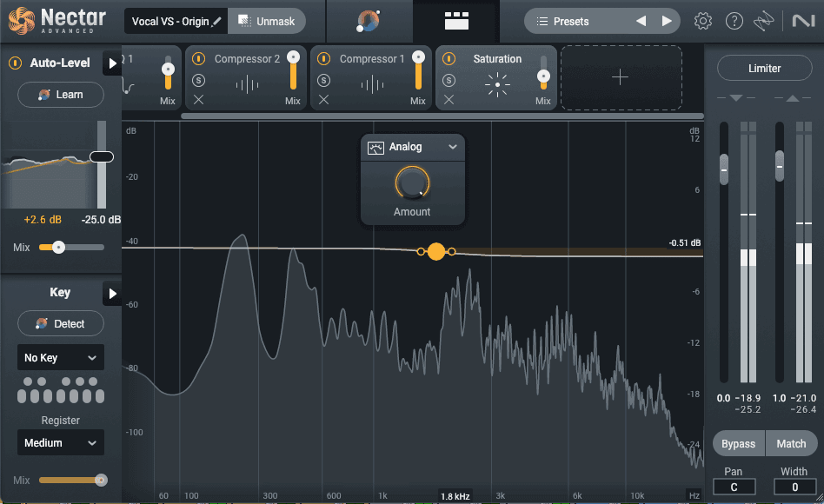The width and height of the screenshot is (824, 504).
Task: Click the output gain fader handle
Action: 780,166
